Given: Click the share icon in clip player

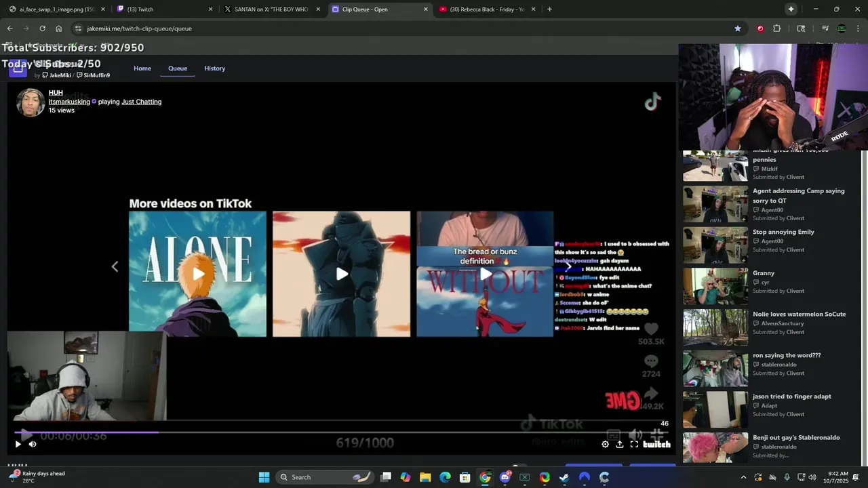Looking at the screenshot, I should (619, 445).
